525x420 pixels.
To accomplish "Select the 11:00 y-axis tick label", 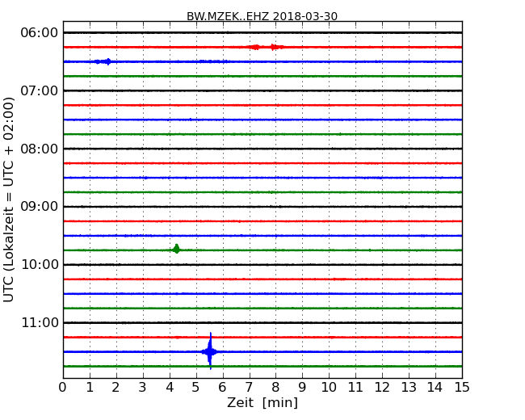I will tap(39, 323).
